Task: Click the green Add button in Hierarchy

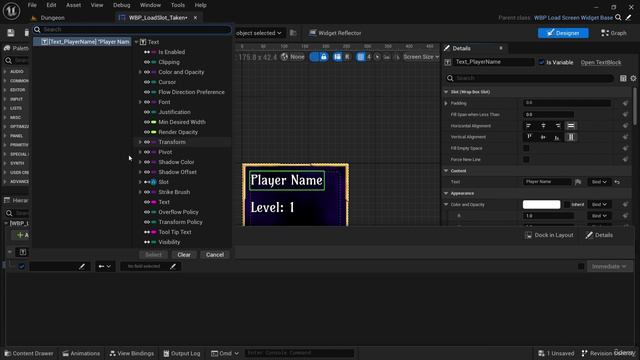Action: (x=22, y=235)
